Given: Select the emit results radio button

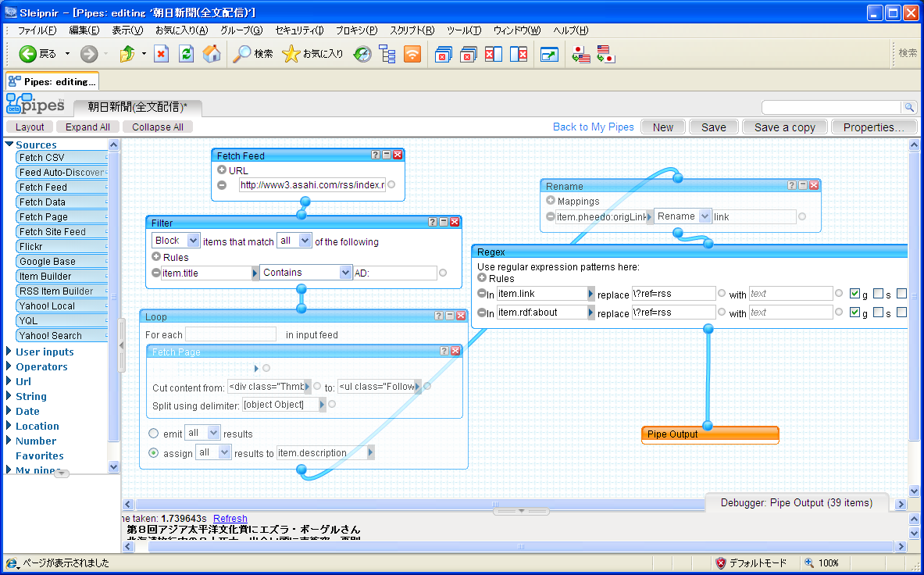Looking at the screenshot, I should [x=154, y=434].
